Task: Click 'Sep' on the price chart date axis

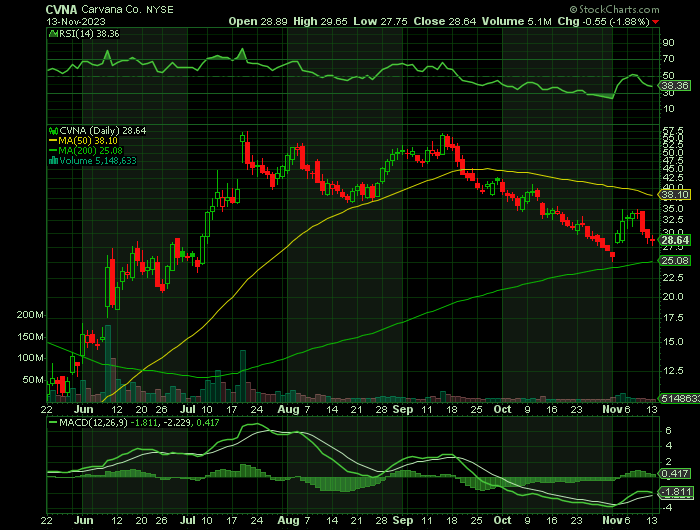Action: point(403,409)
